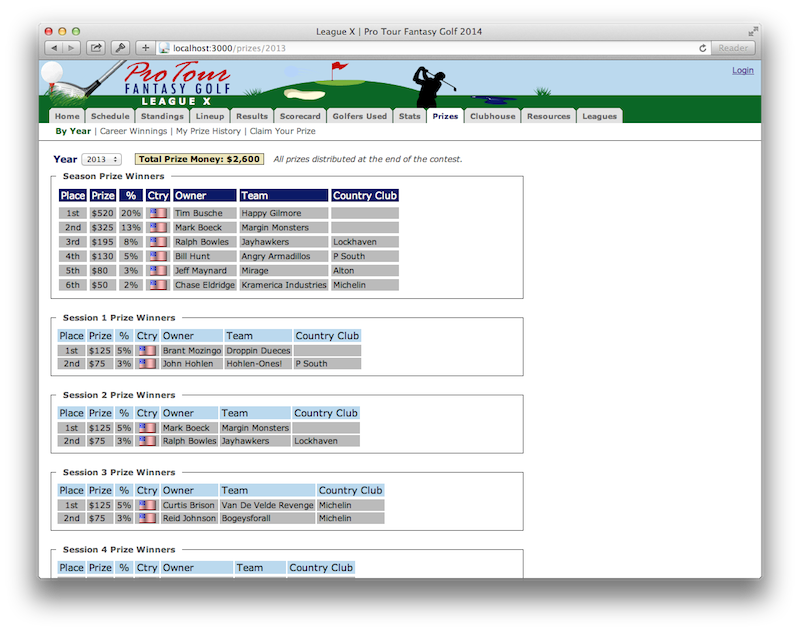Viewport: 800px width, 632px height.
Task: Click the $325 prize cell
Action: [103, 227]
